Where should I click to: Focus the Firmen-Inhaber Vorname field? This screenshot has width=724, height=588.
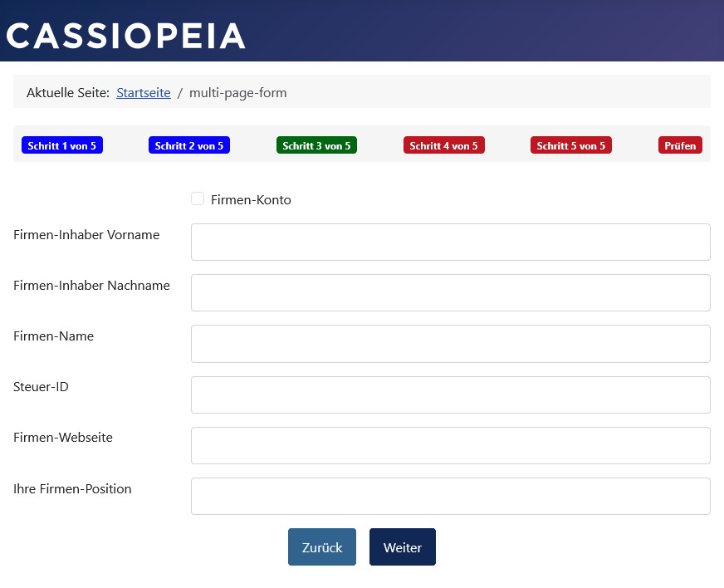450,242
